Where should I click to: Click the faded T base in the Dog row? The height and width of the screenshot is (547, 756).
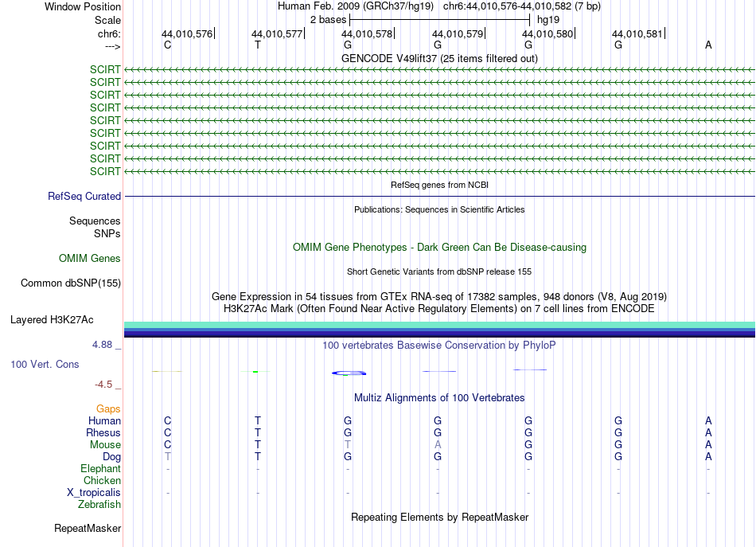tap(167, 456)
